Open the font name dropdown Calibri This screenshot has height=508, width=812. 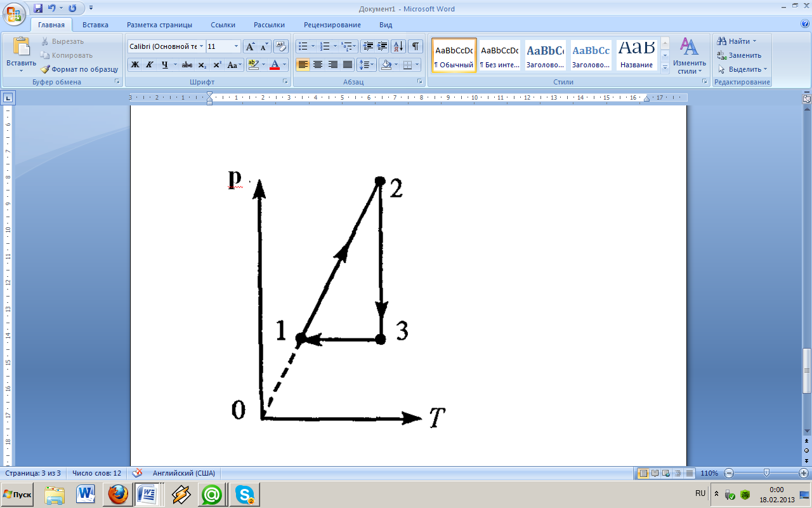click(x=166, y=46)
